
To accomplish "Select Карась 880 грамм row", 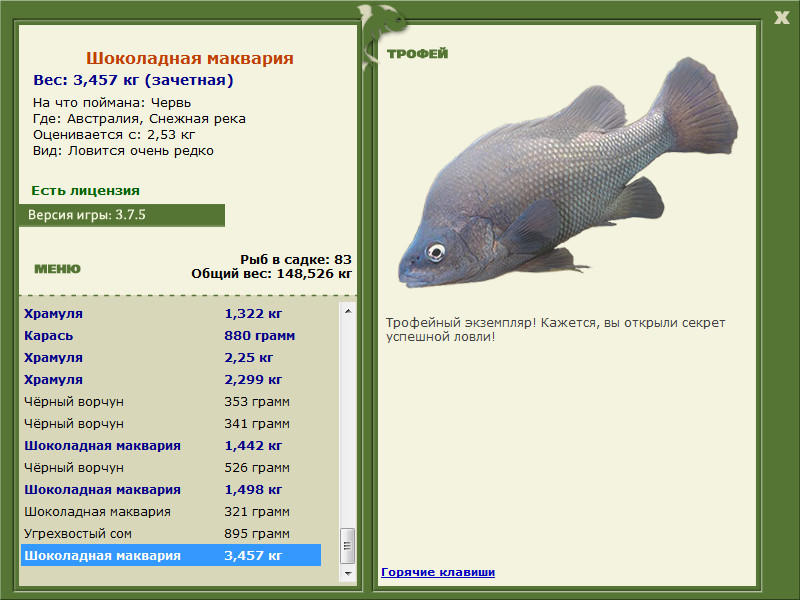I will (x=171, y=336).
